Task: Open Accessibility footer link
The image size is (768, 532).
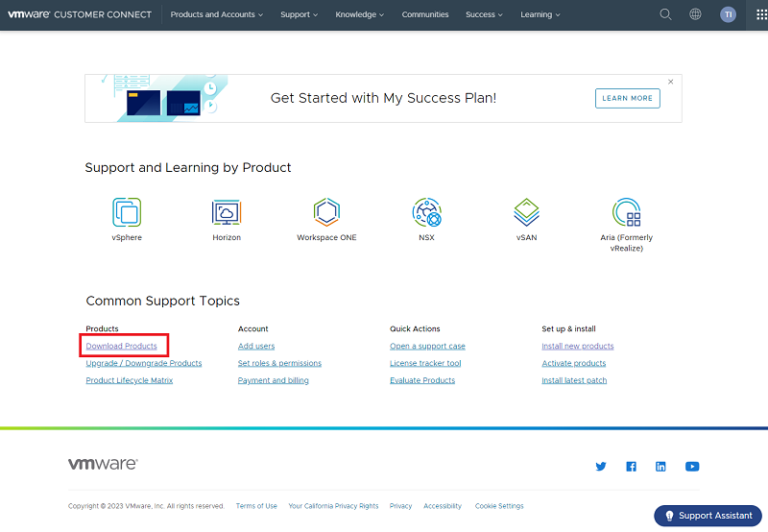Action: 443,506
